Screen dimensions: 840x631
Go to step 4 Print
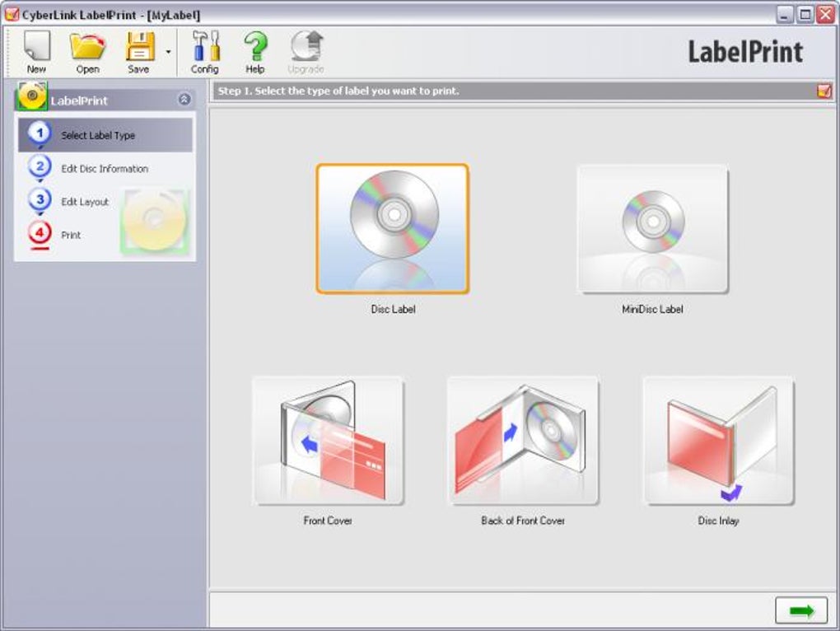54,235
